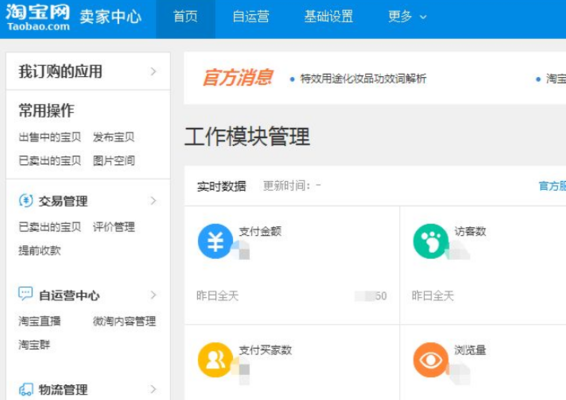566x400 pixels.
Task: Open the 评价管理 link
Action: tap(114, 227)
